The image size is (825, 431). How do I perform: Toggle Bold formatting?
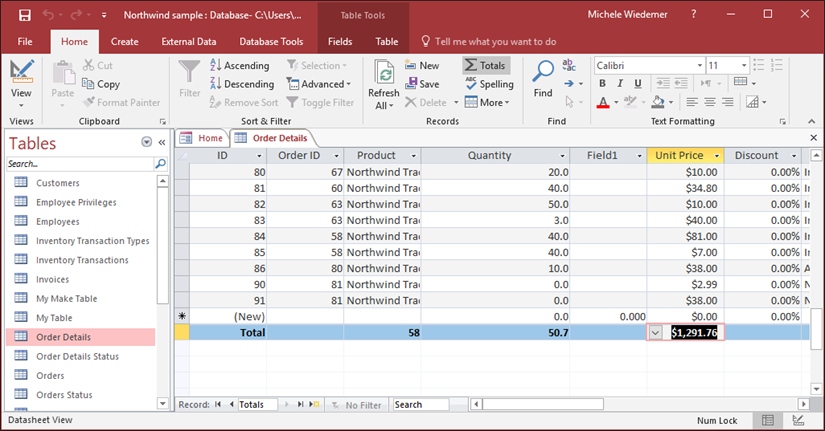coord(602,83)
